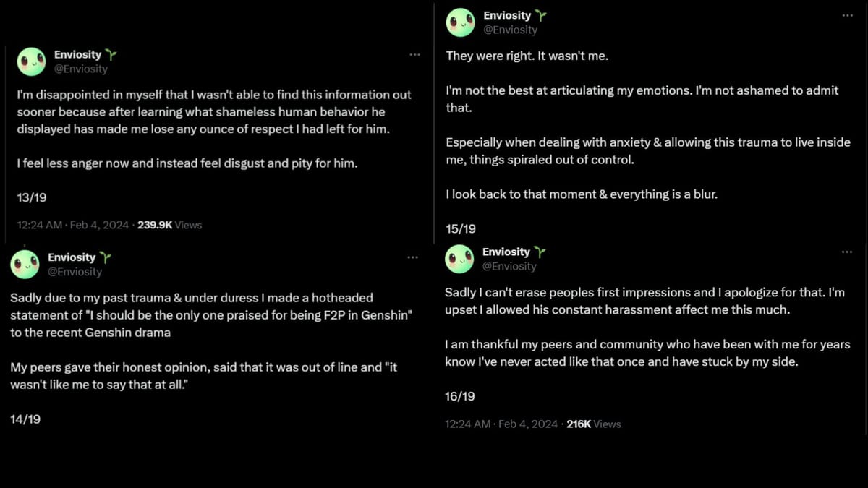The image size is (868, 488).
Task: Click Enviosity's profile avatar on tweet 13/19
Action: [x=31, y=62]
